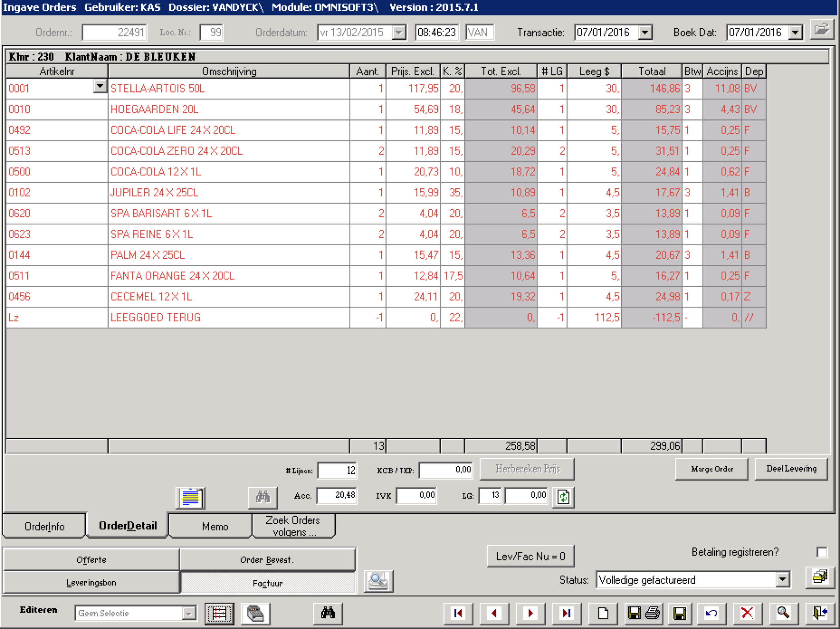Click the VAN field next to time
The width and height of the screenshot is (840, 629).
click(x=480, y=32)
